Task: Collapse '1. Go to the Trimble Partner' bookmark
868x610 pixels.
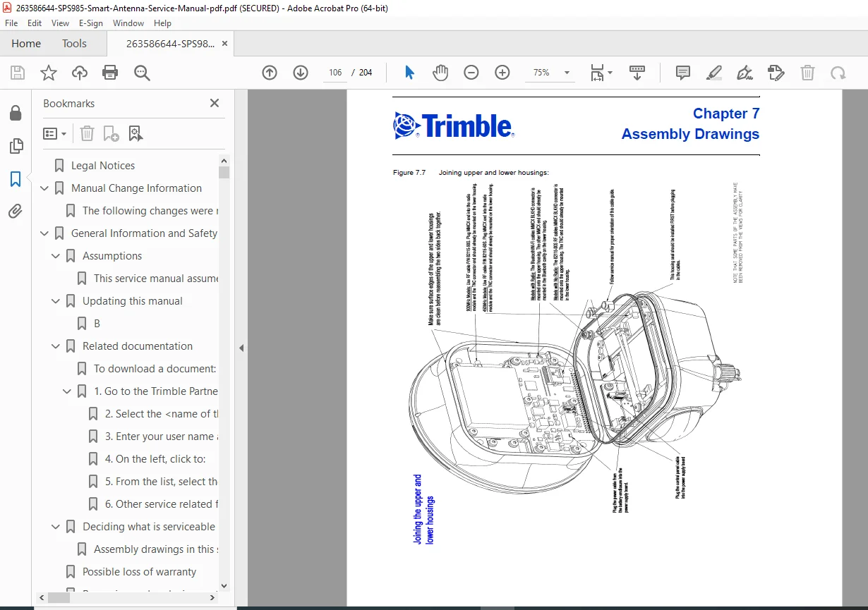Action: click(67, 391)
